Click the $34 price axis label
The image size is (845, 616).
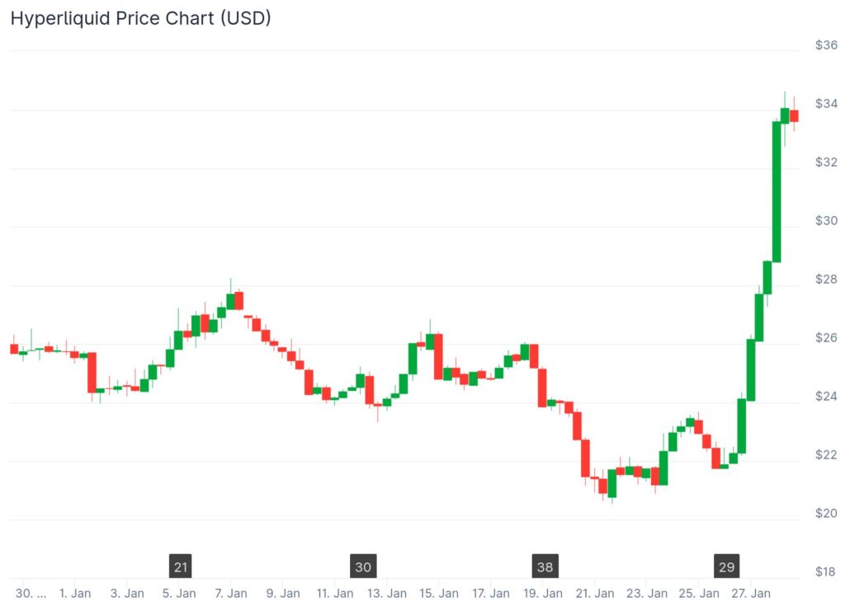pyautogui.click(x=826, y=103)
